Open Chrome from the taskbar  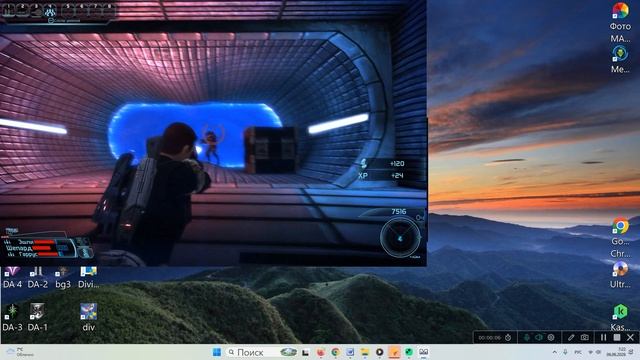click(336, 352)
